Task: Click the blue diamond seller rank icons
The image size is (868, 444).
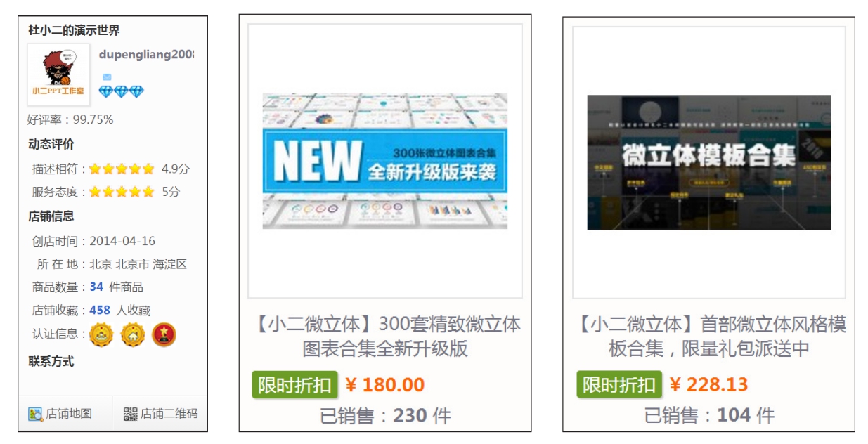Action: point(121,91)
